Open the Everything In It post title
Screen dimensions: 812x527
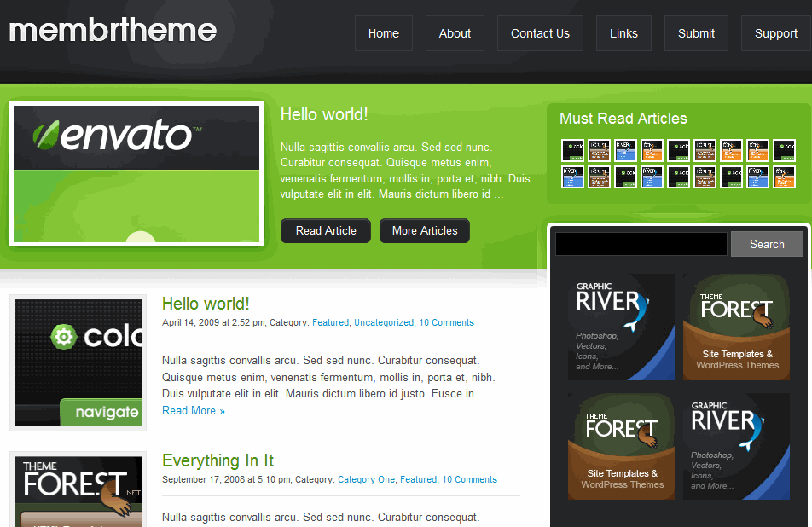(218, 460)
